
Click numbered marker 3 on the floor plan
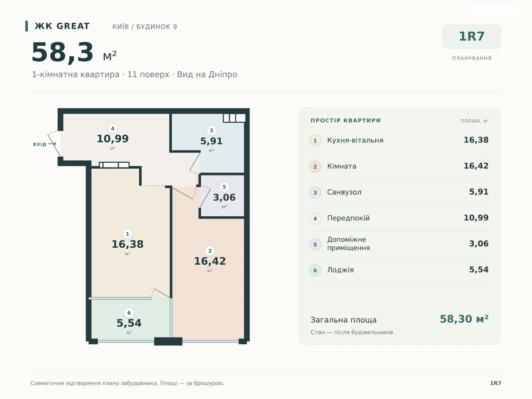tap(212, 131)
